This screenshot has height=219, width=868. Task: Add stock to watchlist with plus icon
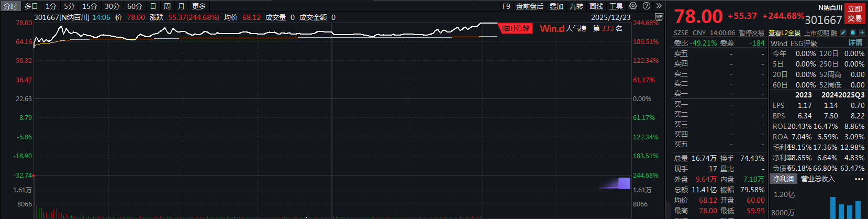[862, 32]
